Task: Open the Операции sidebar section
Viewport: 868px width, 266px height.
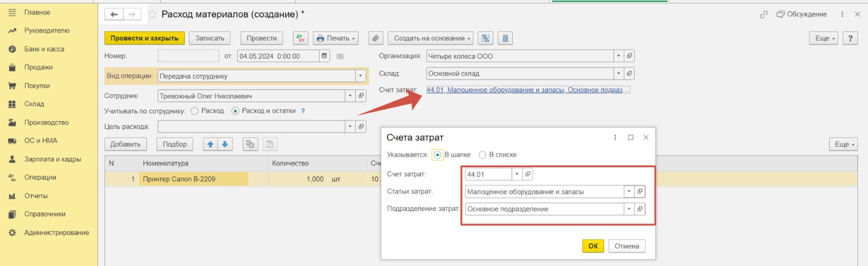Action: (x=40, y=177)
